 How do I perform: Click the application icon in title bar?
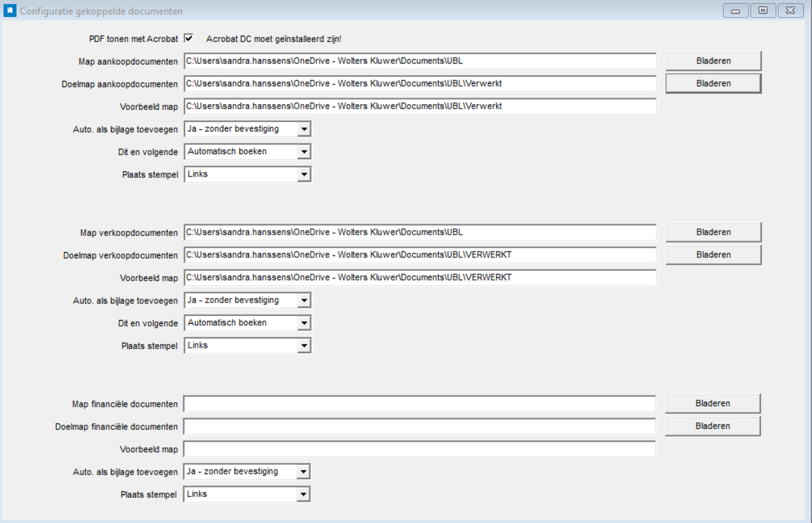pyautogui.click(x=10, y=11)
